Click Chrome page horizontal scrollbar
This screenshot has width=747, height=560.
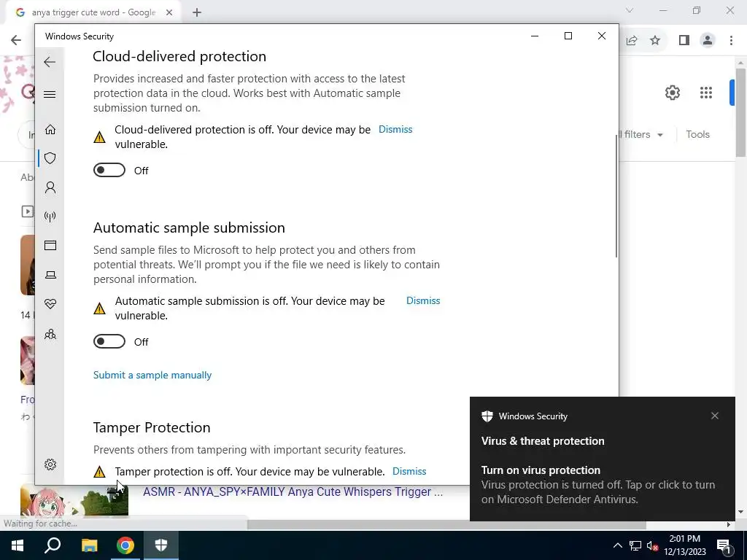447,525
